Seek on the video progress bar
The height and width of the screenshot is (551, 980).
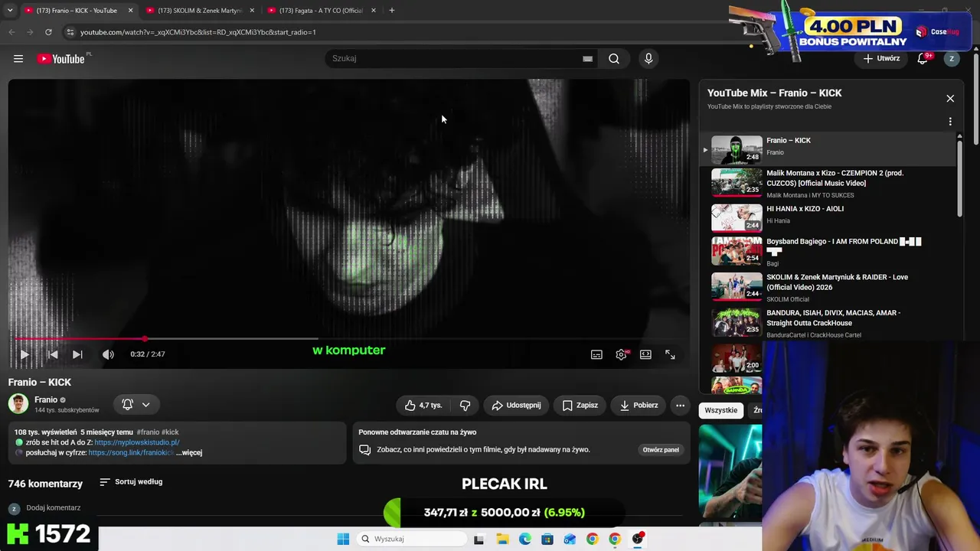tap(348, 338)
